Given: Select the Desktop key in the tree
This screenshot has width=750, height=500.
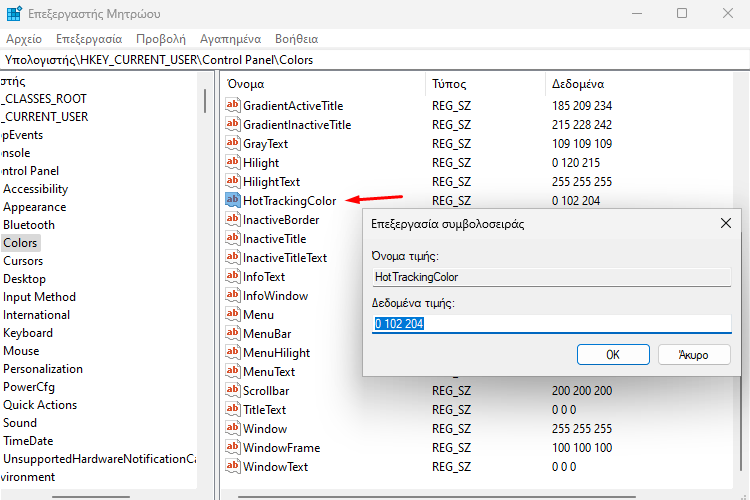Looking at the screenshot, I should (x=24, y=279).
